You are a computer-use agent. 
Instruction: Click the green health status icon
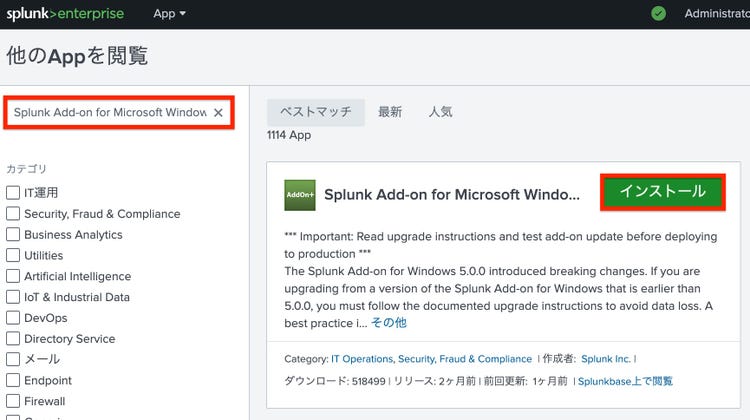click(x=658, y=13)
